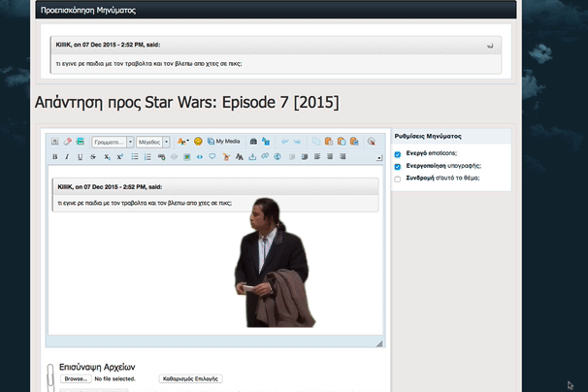
Task: Toggle the editor source mode icon
Action: 54,142
